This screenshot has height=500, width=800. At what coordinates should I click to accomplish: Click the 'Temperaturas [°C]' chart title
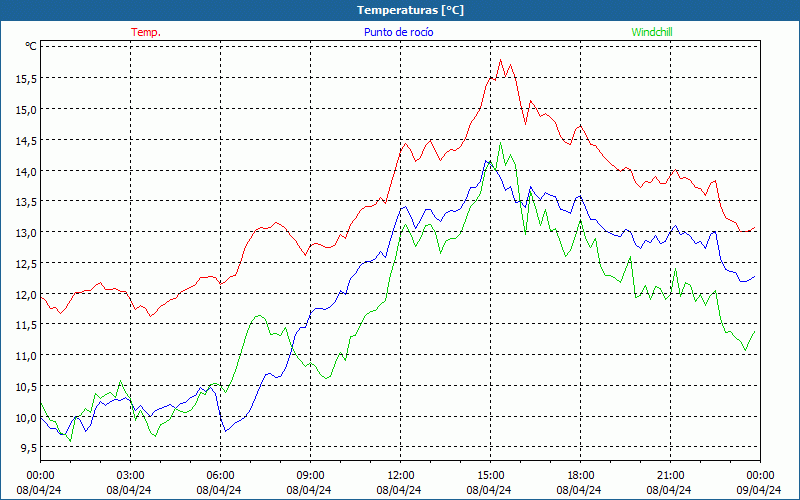[x=410, y=10]
